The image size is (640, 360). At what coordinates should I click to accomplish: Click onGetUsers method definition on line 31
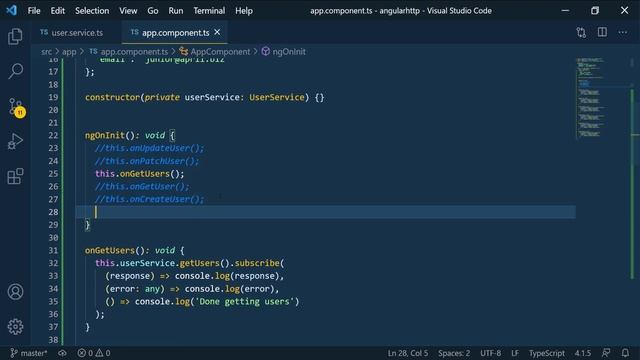tap(110, 251)
